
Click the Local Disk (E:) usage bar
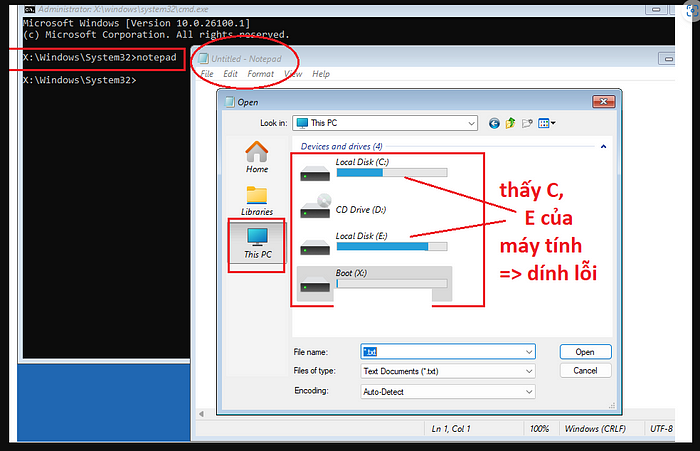click(392, 246)
